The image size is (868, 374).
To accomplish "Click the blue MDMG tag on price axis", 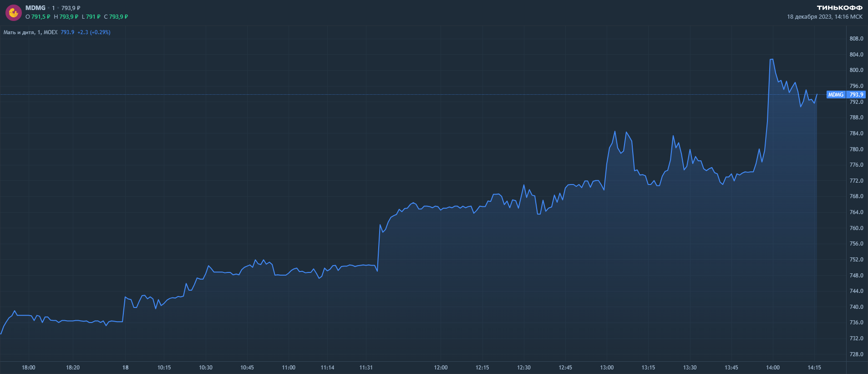I will click(x=836, y=95).
